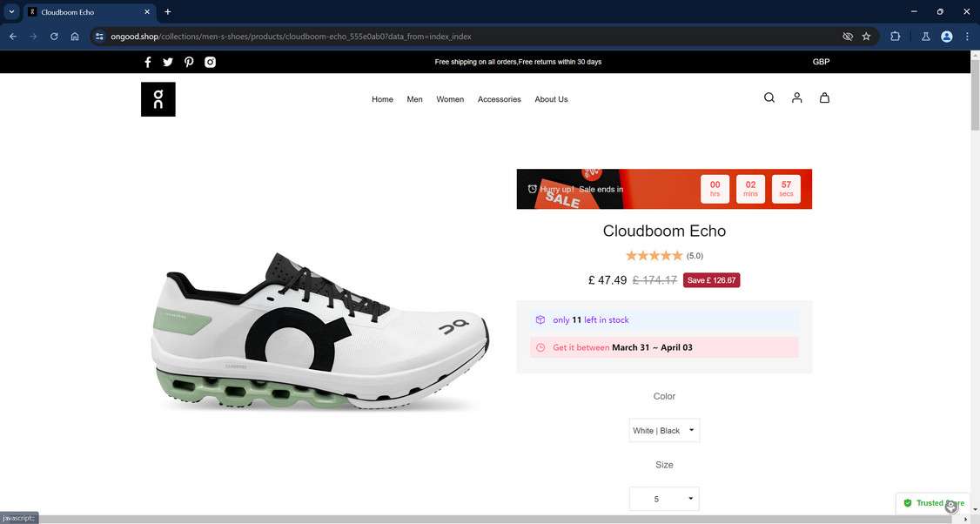Click the five-star rating
Image resolution: width=980 pixels, height=524 pixels.
(654, 255)
